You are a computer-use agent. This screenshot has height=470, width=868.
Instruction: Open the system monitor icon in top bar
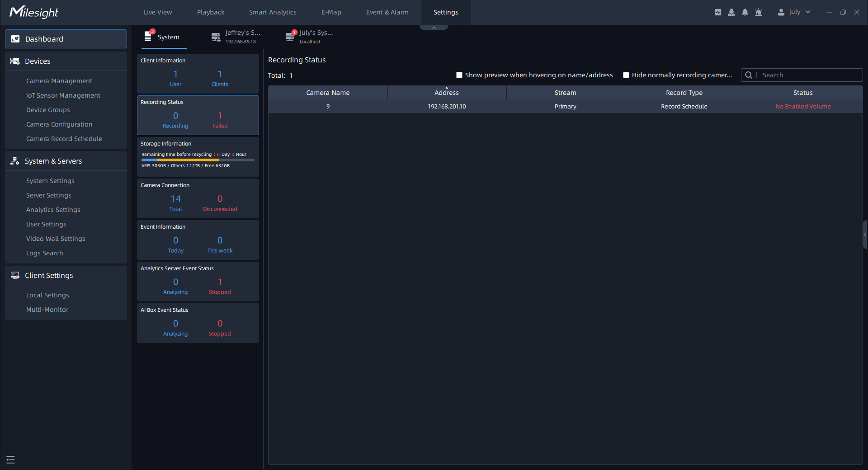[717, 12]
